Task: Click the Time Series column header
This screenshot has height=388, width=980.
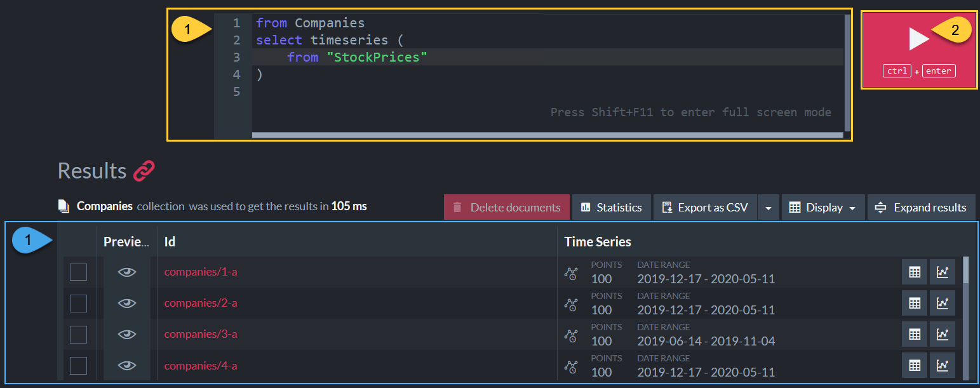Action: 598,242
